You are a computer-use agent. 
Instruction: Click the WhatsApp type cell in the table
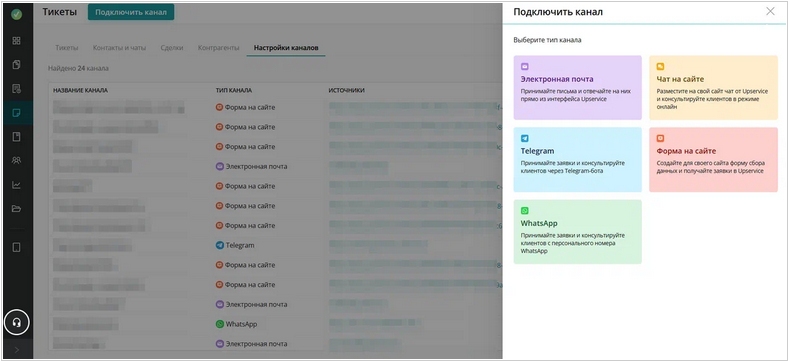pyautogui.click(x=236, y=324)
